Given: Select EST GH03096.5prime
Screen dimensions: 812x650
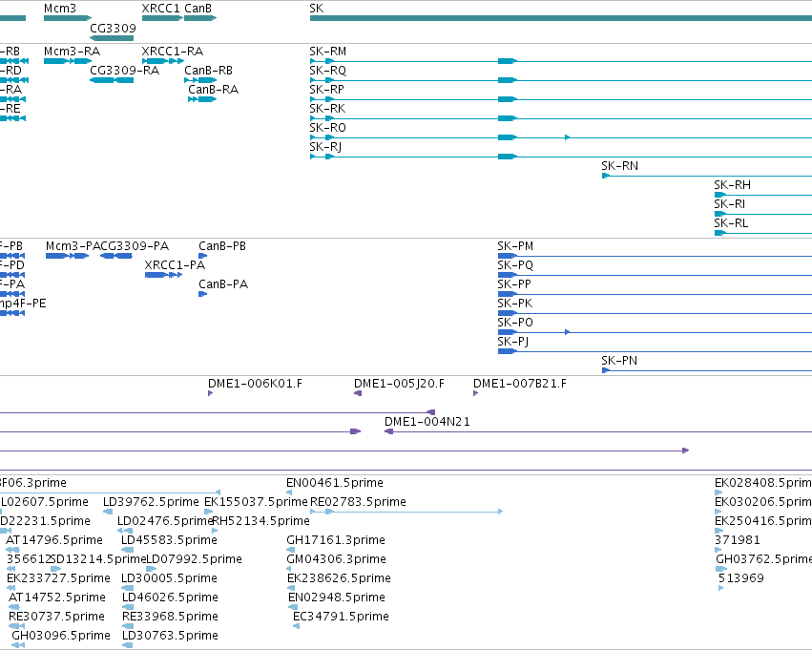Looking at the screenshot, I should coord(18,646).
